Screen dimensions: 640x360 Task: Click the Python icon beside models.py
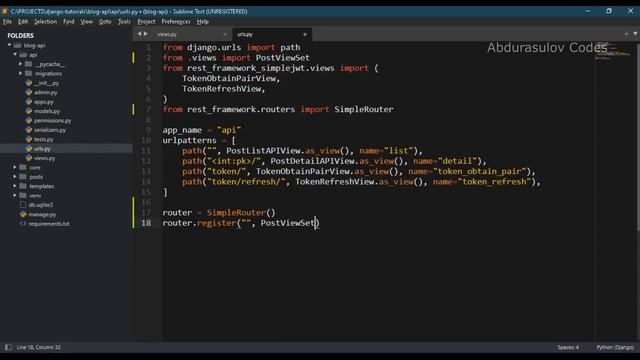pos(29,111)
